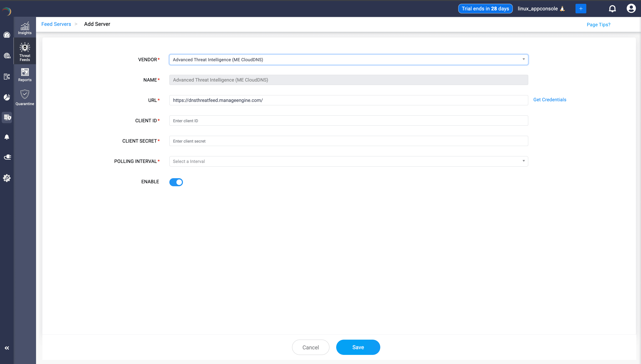Click the plug integrations icon in sidebar

tap(7, 157)
